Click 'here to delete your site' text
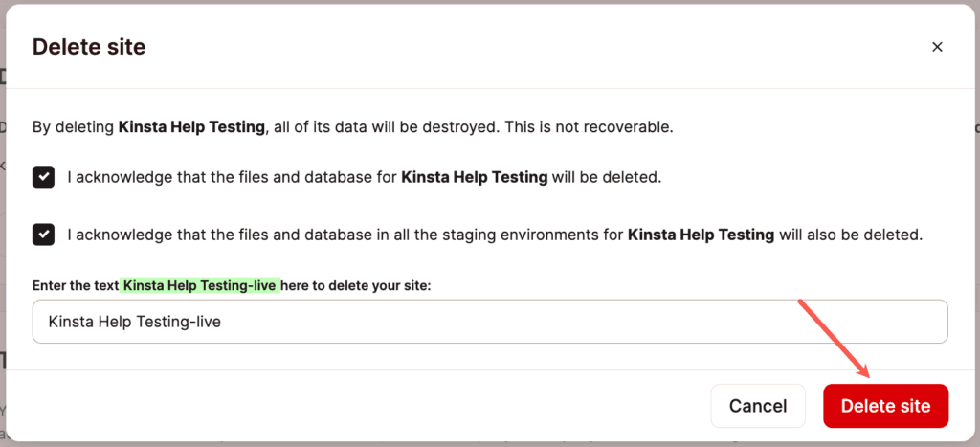Screen dimensions: 980x447 [357, 285]
